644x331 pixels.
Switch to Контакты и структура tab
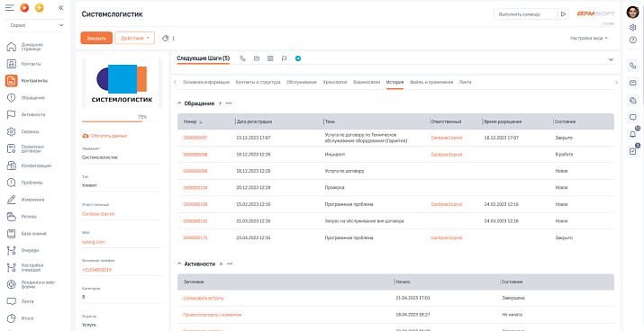[x=258, y=82]
